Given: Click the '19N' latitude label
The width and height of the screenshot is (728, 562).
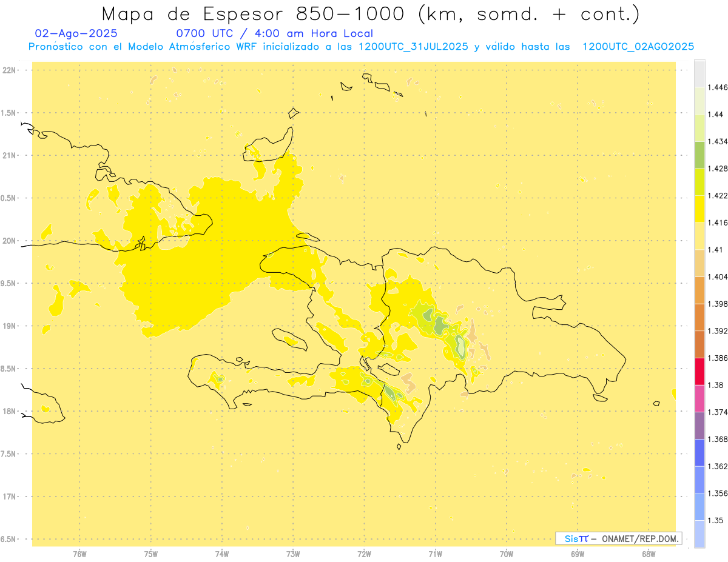Looking at the screenshot, I should coord(10,326).
